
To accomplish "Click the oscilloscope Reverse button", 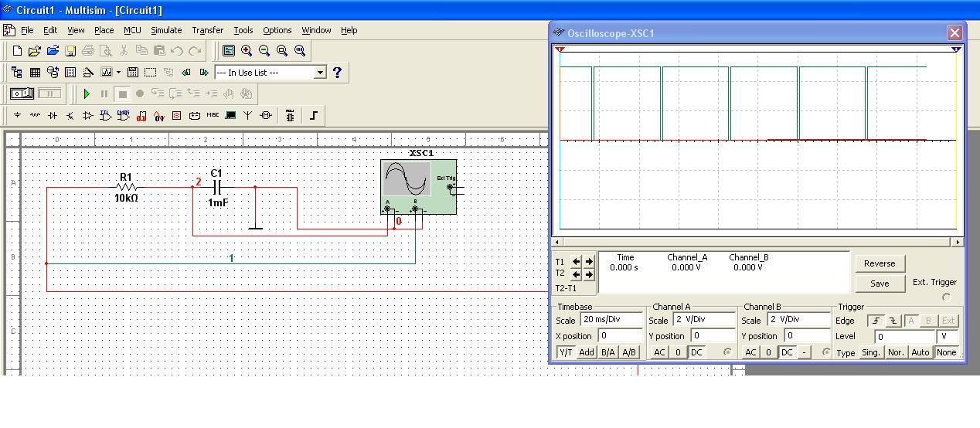I will tap(880, 263).
